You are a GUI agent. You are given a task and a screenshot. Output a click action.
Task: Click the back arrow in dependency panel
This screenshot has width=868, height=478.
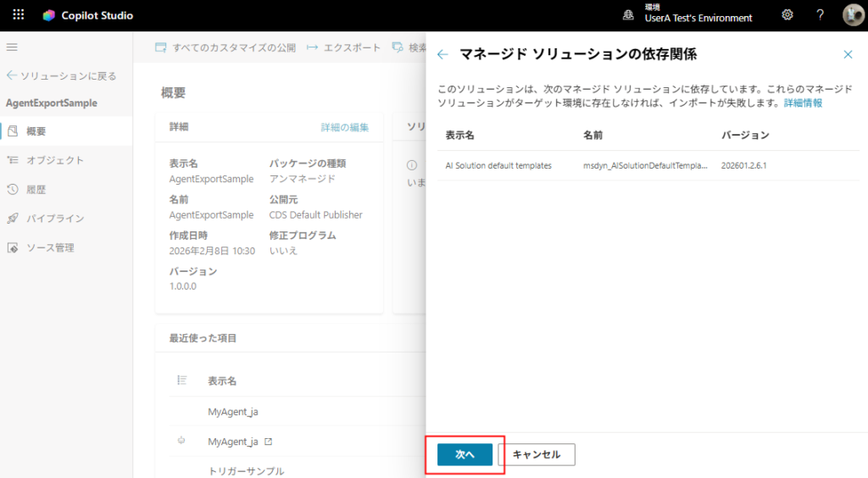[442, 54]
